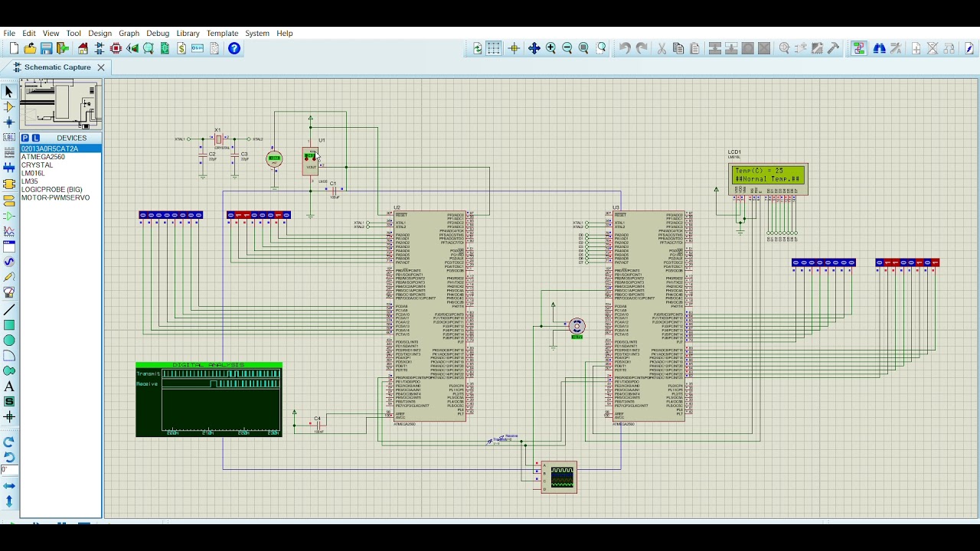
Task: Zoom to a selected area
Action: (x=602, y=48)
